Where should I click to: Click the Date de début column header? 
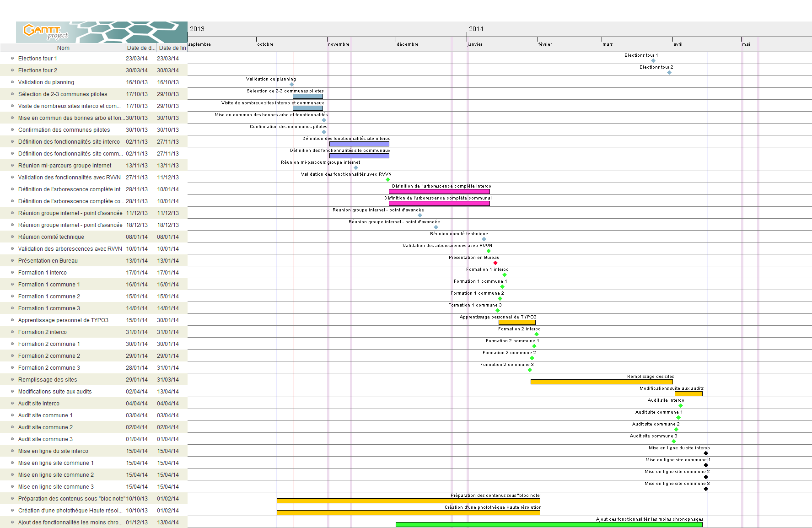click(140, 48)
